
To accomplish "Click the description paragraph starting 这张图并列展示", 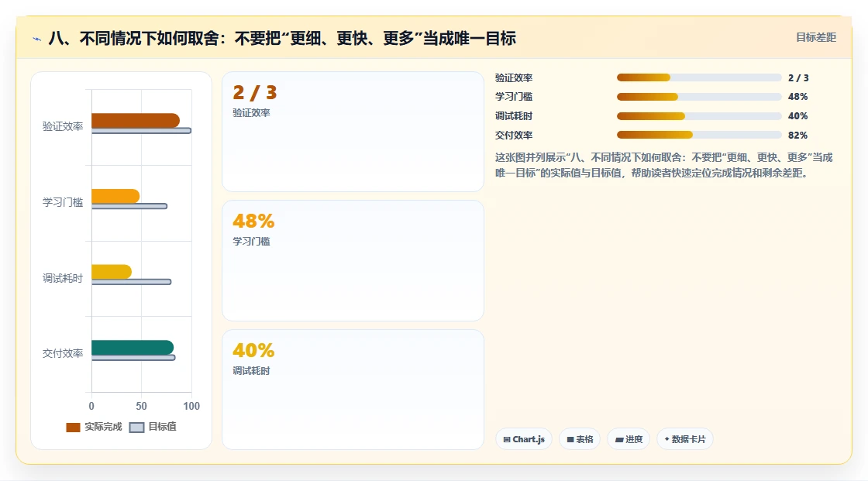I will pos(663,165).
